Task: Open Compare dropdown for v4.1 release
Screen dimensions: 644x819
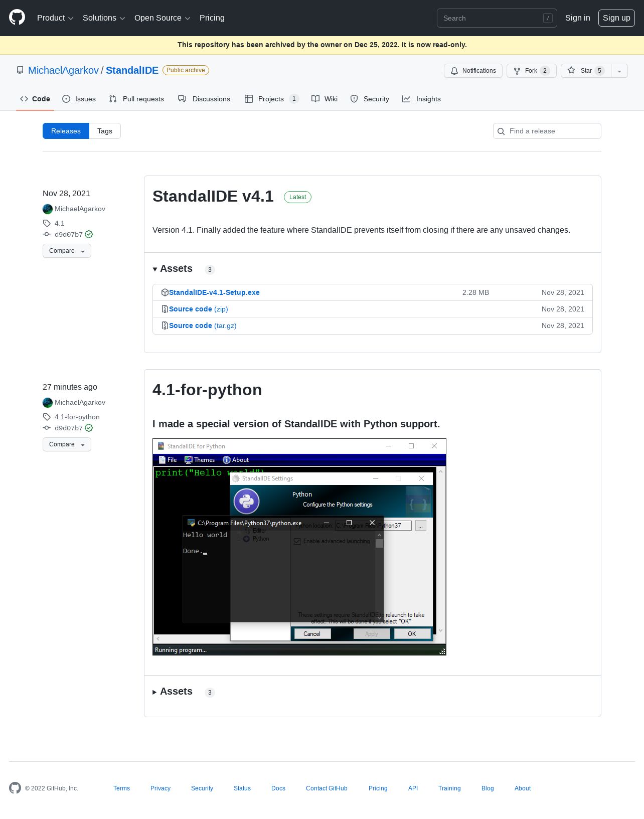Action: (67, 251)
